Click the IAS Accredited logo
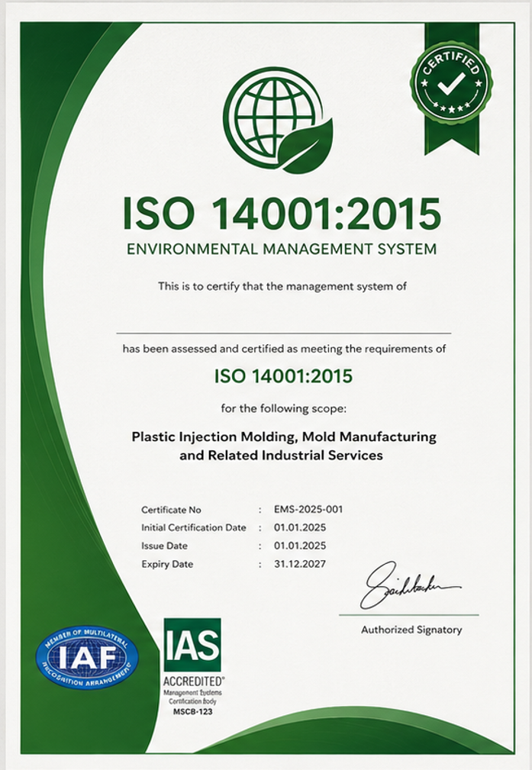The image size is (532, 770). pos(192,667)
